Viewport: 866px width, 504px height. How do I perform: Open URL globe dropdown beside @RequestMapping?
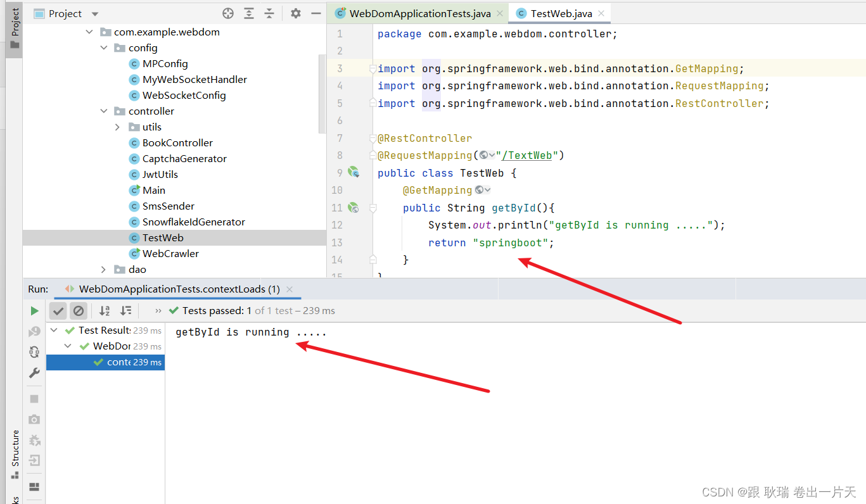click(x=487, y=155)
